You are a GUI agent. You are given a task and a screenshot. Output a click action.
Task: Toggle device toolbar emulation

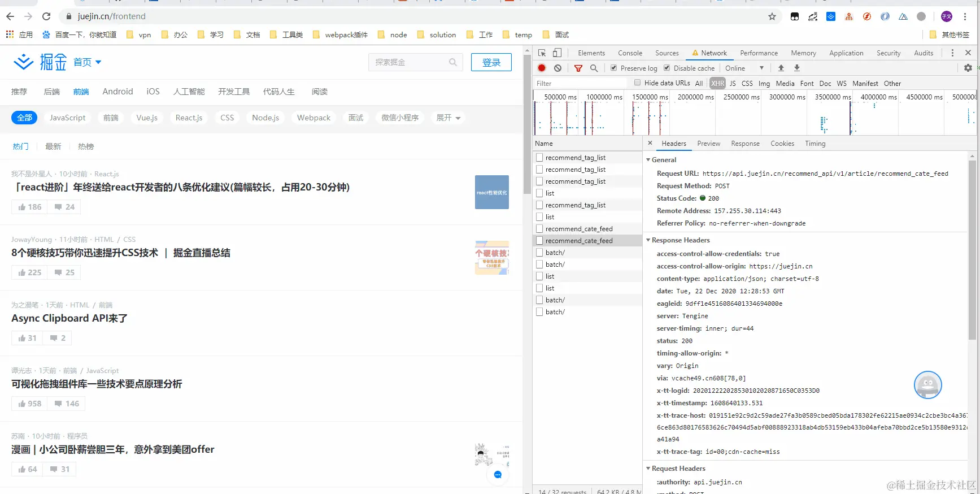[x=557, y=53]
